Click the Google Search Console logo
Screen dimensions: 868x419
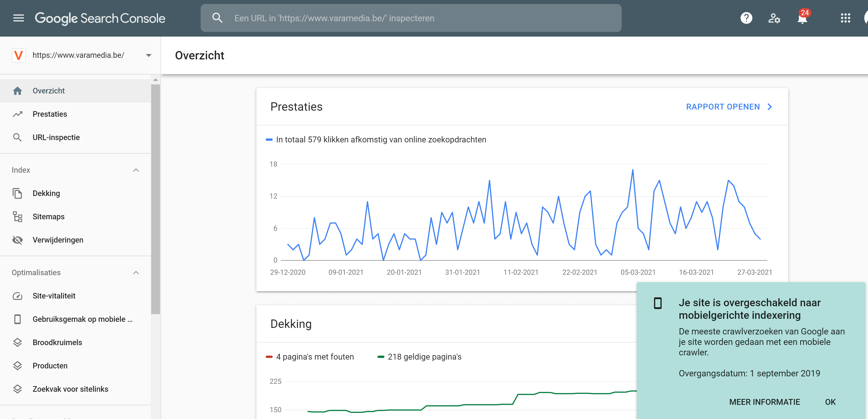(x=100, y=18)
